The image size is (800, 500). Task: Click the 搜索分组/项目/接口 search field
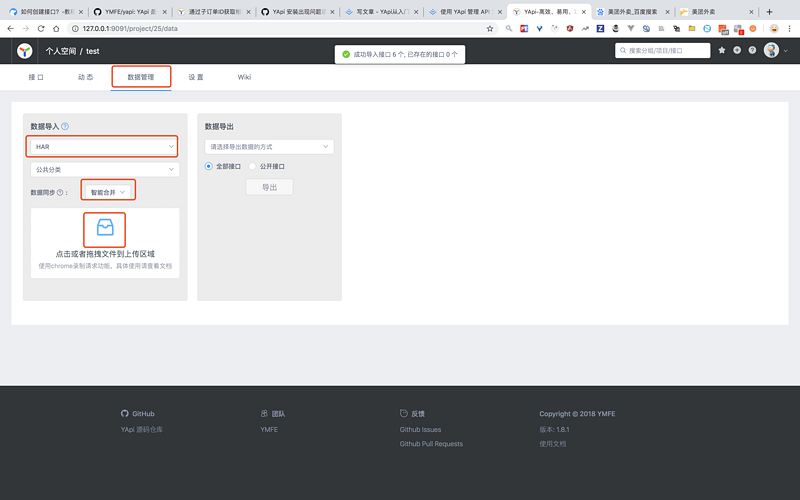[662, 51]
